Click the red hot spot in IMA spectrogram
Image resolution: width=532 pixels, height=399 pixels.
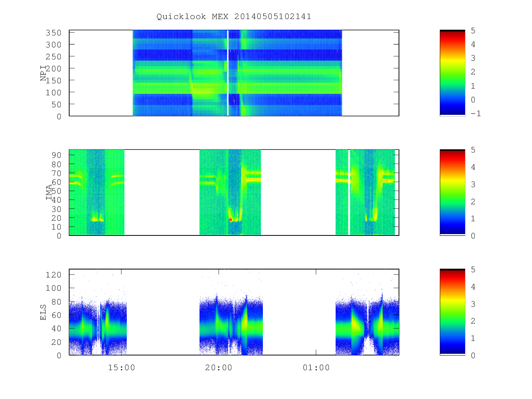pyautogui.click(x=231, y=219)
